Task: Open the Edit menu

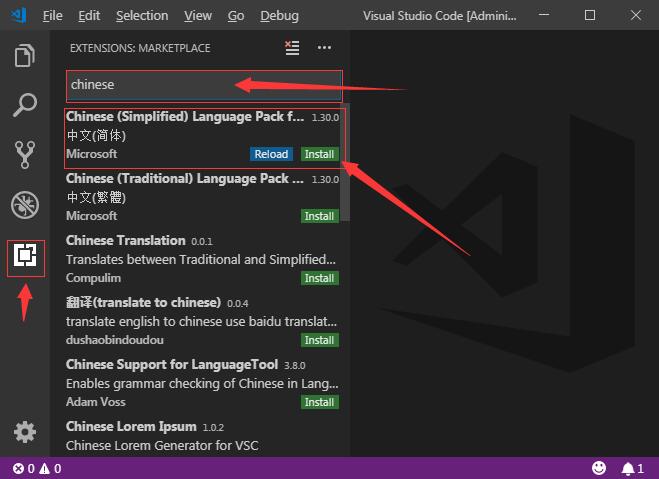Action: click(89, 16)
